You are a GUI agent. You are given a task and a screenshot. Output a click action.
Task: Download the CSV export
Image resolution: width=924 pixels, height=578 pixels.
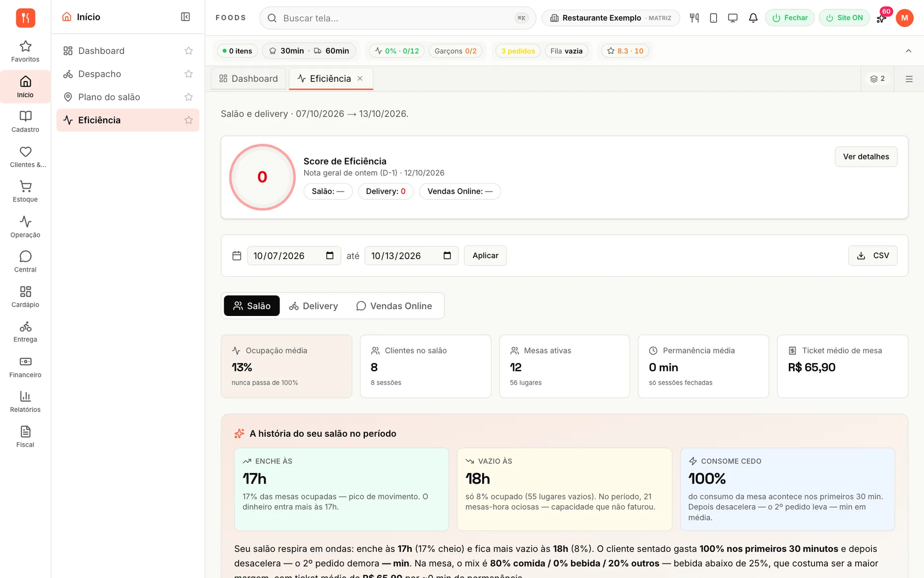point(873,256)
